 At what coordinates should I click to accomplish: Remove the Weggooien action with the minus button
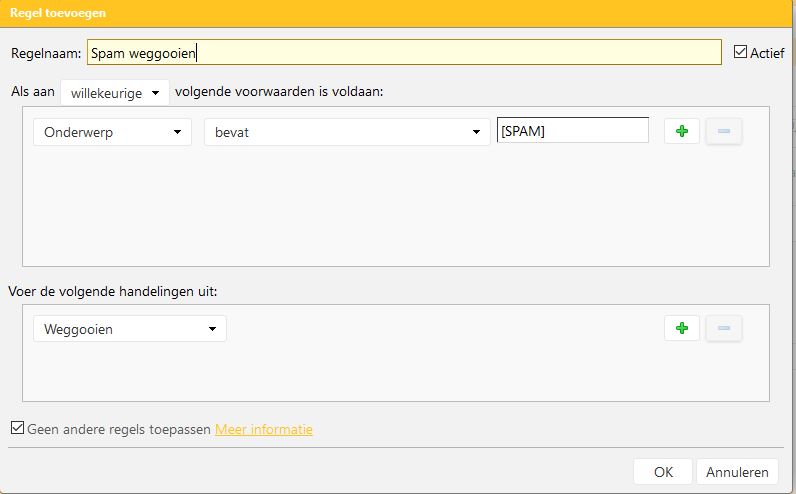(724, 328)
